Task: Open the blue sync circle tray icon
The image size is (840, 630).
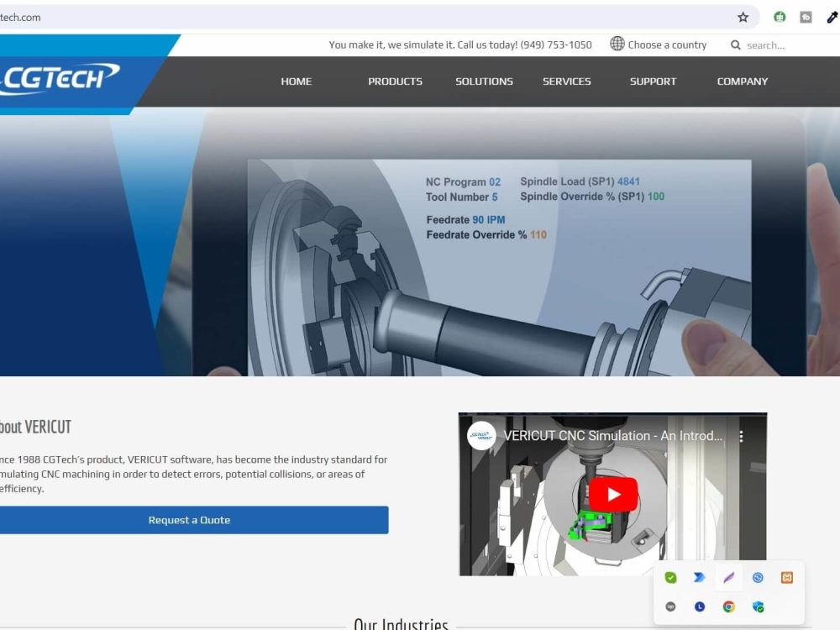Action: [758, 578]
